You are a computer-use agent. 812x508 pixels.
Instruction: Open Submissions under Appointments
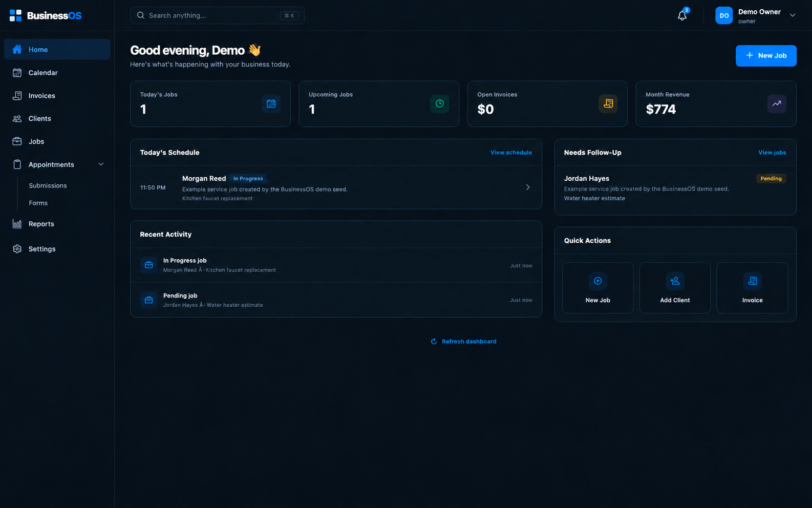(48, 185)
